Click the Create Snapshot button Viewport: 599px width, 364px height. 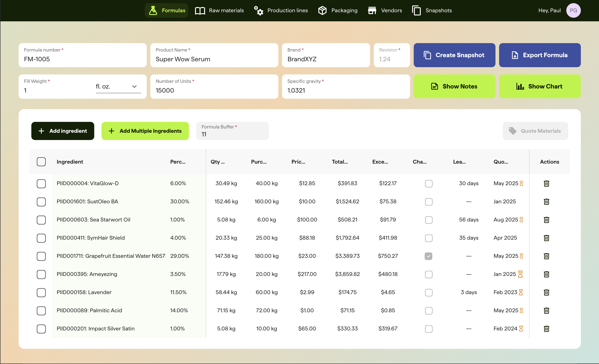tap(454, 55)
